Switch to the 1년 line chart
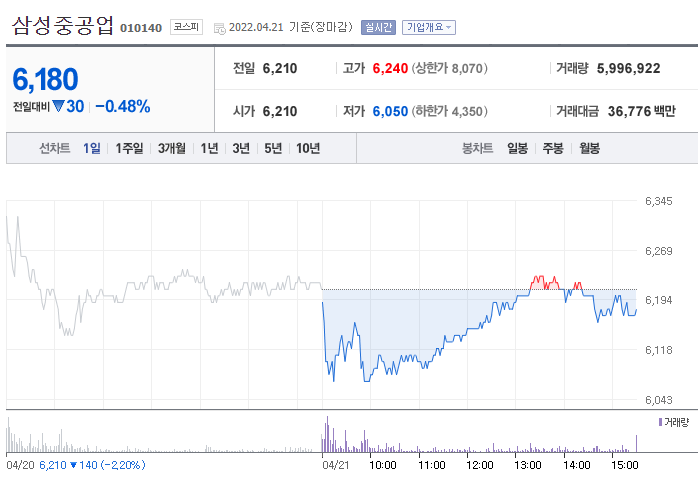698x483 pixels. [209, 148]
